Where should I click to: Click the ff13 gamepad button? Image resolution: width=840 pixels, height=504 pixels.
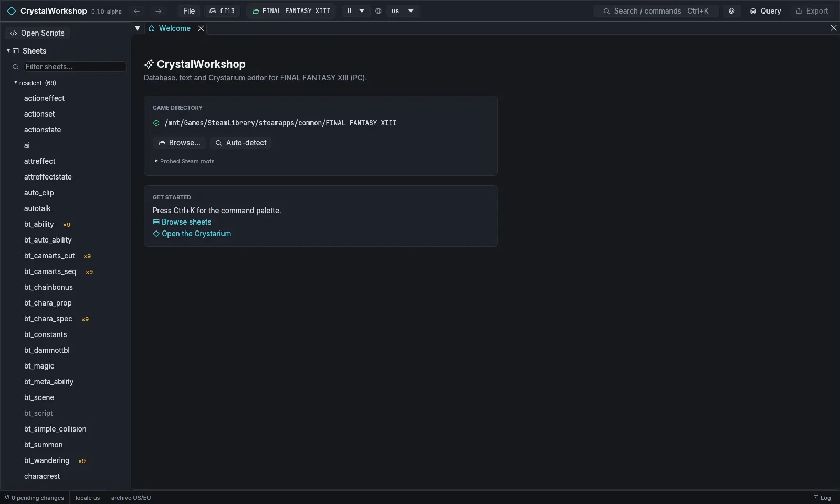(222, 11)
